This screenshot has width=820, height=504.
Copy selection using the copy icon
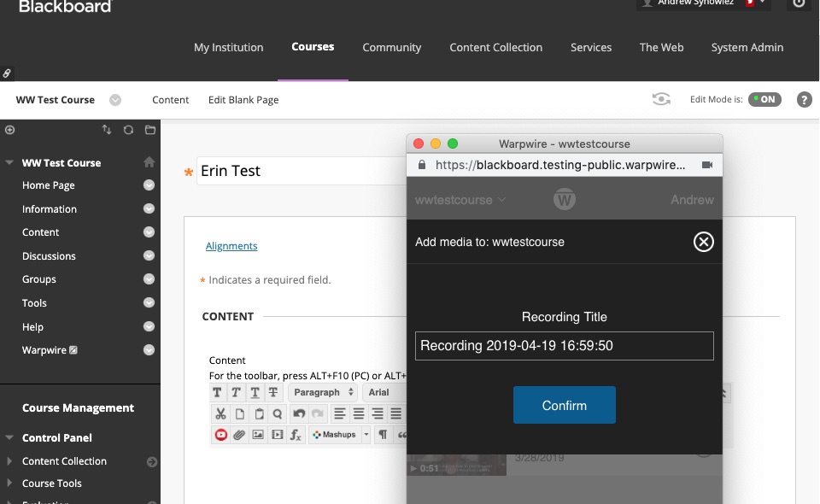[239, 414]
